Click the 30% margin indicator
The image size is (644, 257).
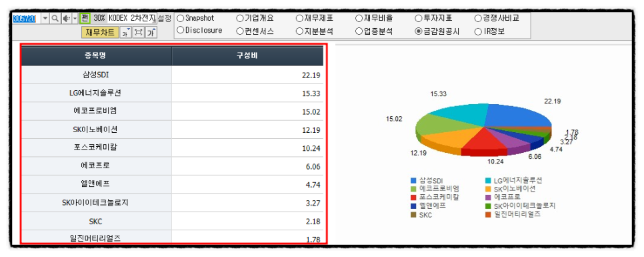tap(99, 18)
